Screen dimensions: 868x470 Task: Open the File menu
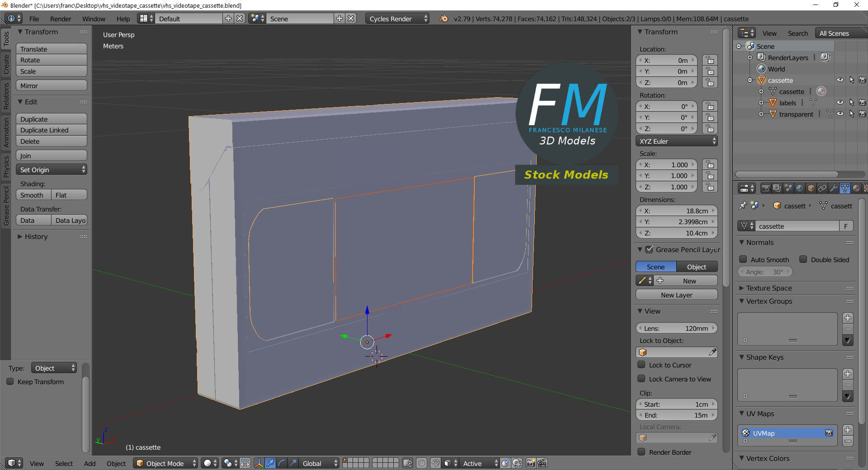pyautogui.click(x=34, y=19)
